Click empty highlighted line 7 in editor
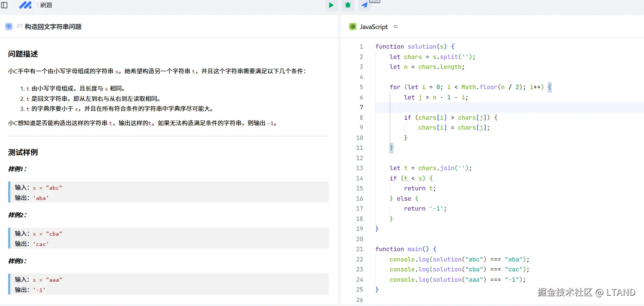The image size is (644, 306). click(x=509, y=108)
